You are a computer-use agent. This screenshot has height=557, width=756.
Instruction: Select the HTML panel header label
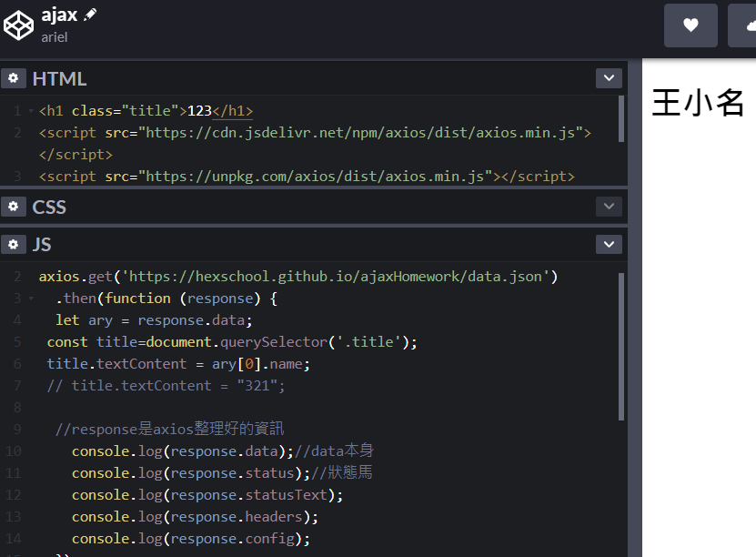click(x=59, y=79)
